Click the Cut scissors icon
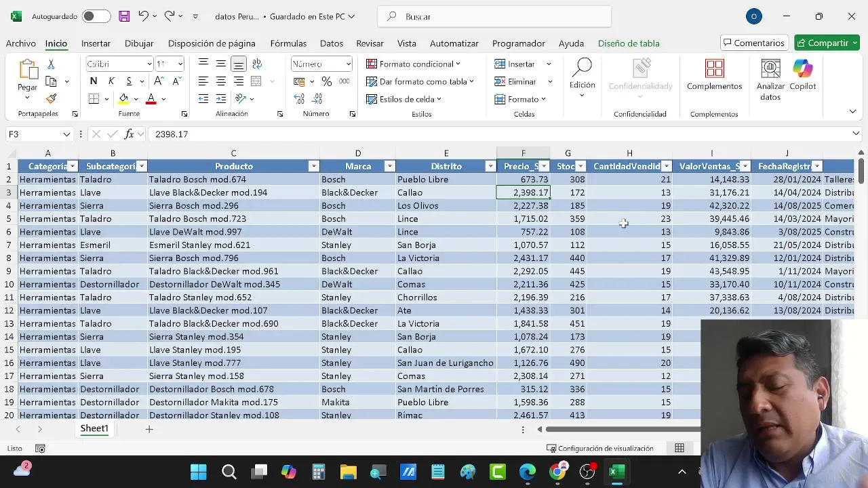Screen dimensions: 868x488 [51, 64]
